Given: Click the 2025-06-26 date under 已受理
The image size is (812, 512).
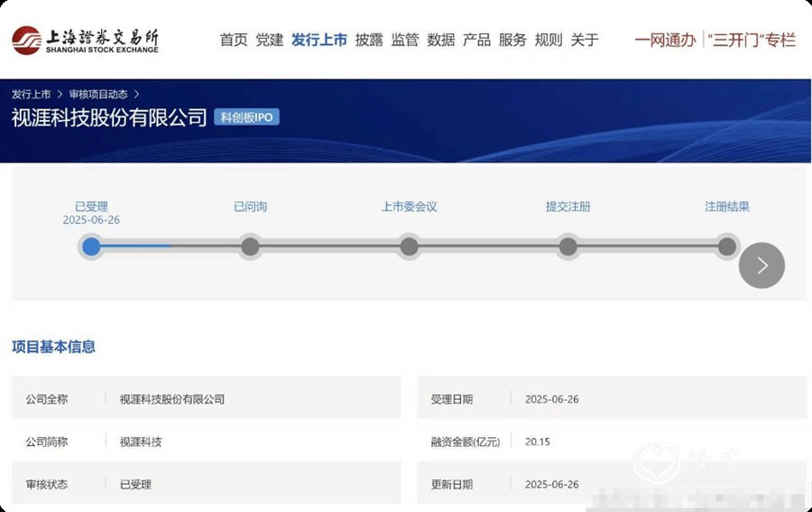Looking at the screenshot, I should coord(91,219).
